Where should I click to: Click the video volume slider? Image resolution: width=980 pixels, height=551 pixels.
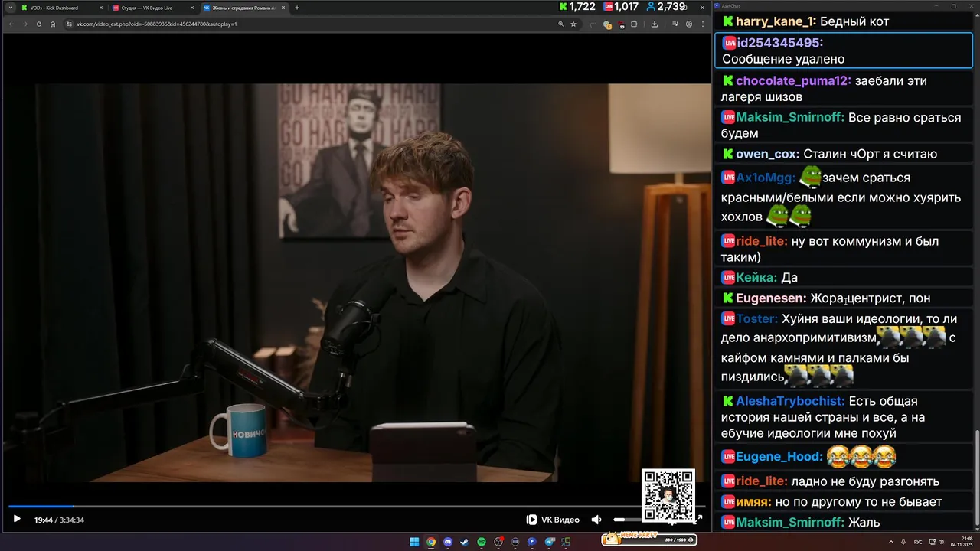[x=628, y=520]
